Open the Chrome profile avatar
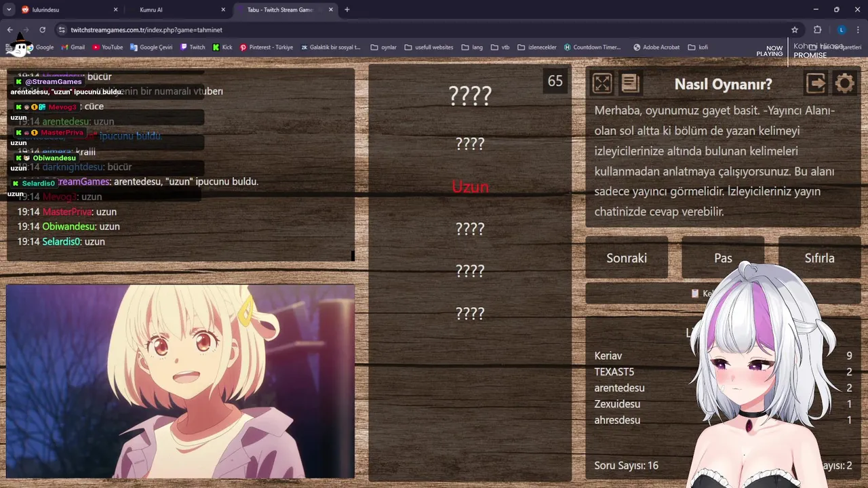Viewport: 868px width, 488px height. click(x=842, y=30)
